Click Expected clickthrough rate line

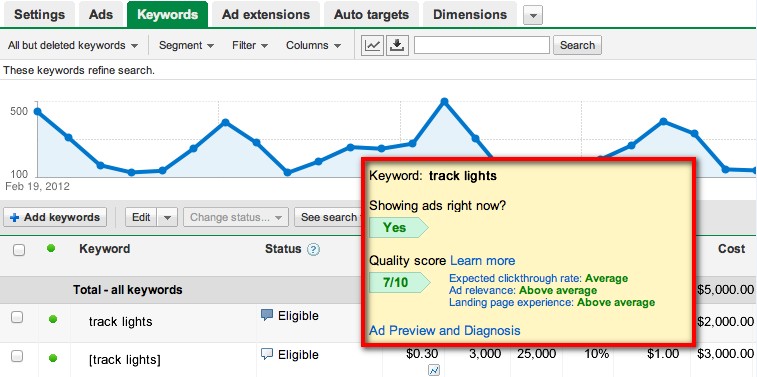point(538,279)
